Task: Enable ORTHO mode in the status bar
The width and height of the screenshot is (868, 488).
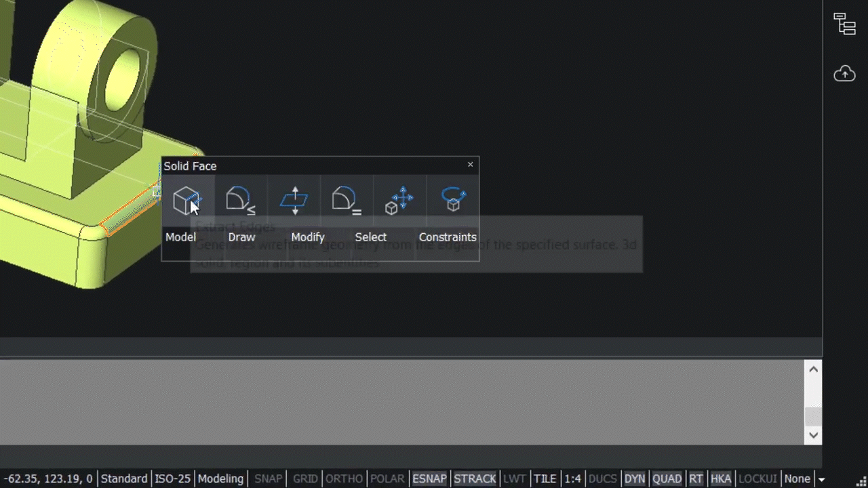Action: (344, 479)
